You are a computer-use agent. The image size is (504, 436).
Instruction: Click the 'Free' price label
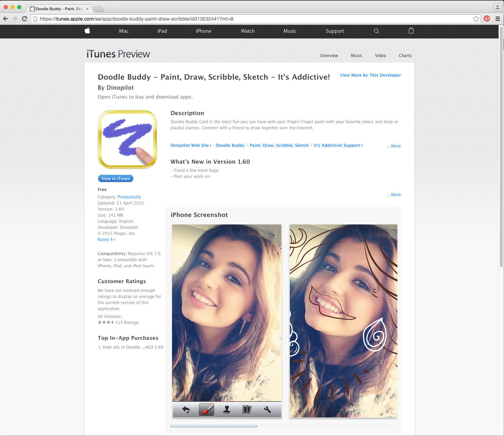(102, 190)
